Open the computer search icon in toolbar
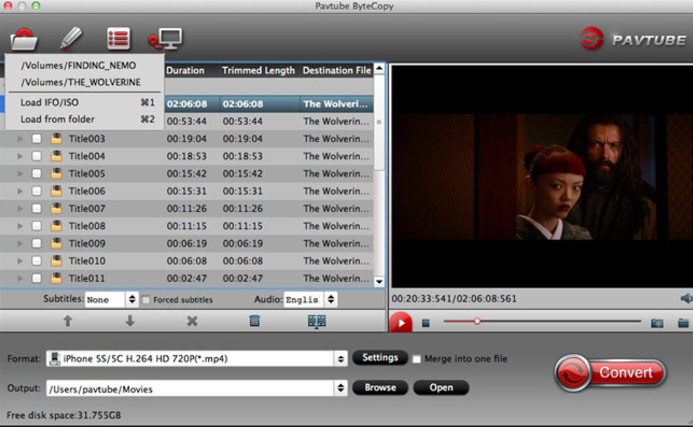Viewport: 693px width, 427px height. point(165,40)
